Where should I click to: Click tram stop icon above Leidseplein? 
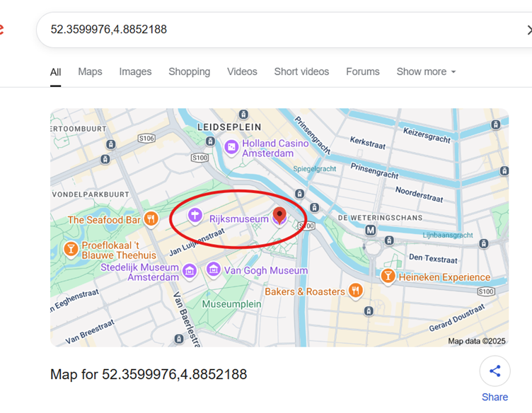243,115
